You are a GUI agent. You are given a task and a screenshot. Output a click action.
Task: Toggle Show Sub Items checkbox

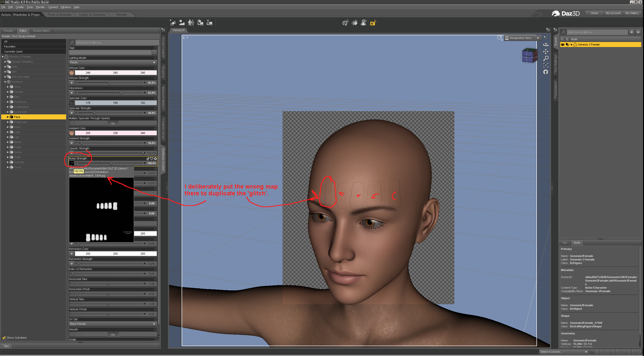click(x=4, y=338)
